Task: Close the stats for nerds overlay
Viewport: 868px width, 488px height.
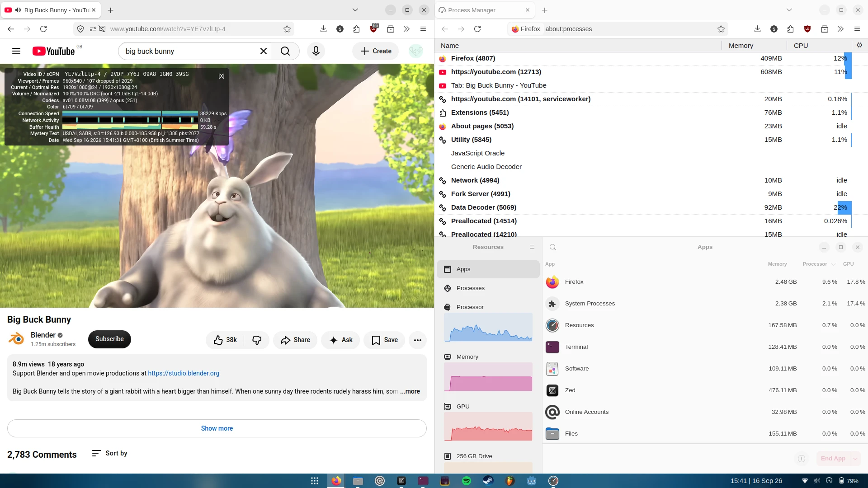Action: pos(222,76)
